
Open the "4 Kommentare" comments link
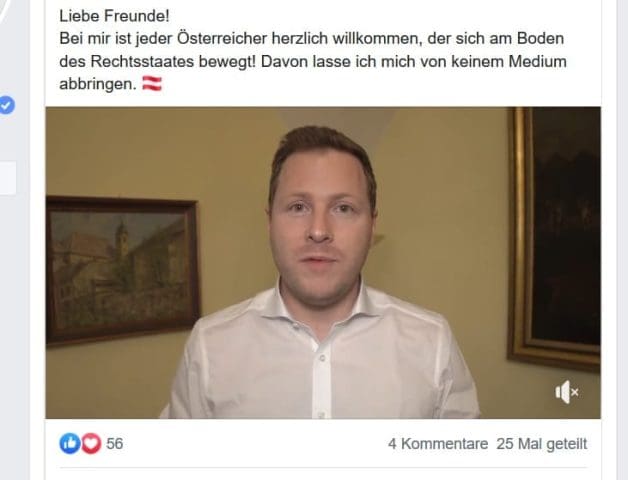click(x=438, y=444)
